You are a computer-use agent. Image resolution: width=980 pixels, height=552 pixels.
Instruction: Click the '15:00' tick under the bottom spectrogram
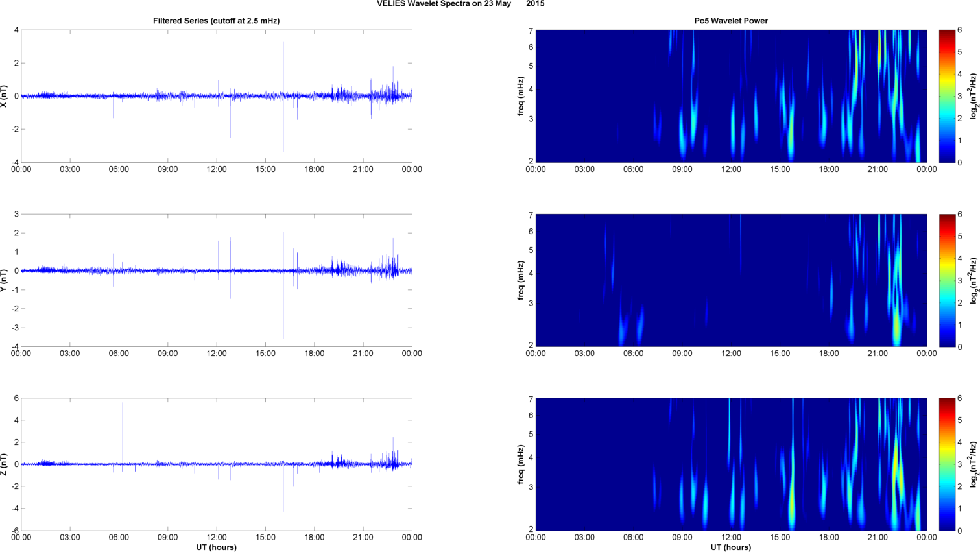pyautogui.click(x=780, y=538)
